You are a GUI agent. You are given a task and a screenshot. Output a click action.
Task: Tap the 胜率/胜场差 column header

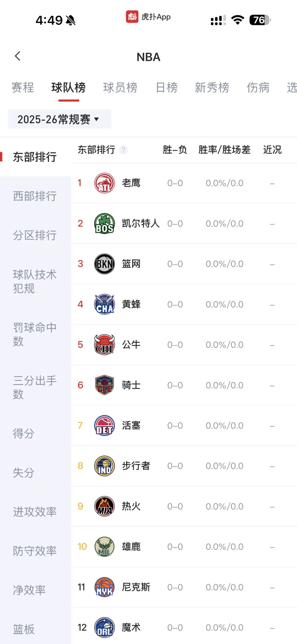[224, 150]
